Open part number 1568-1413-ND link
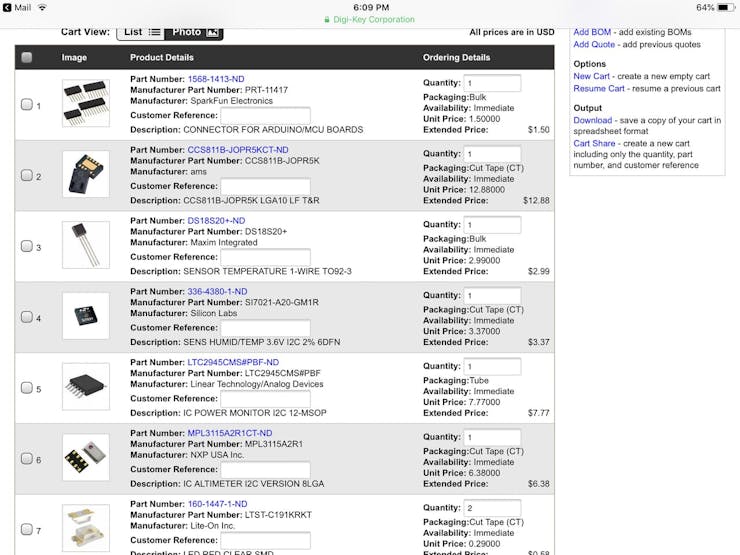This screenshot has width=740, height=555. [216, 79]
